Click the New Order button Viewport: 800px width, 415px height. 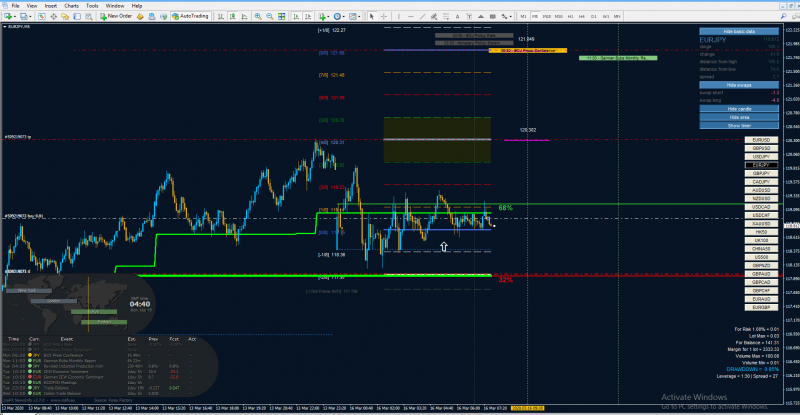pos(116,16)
